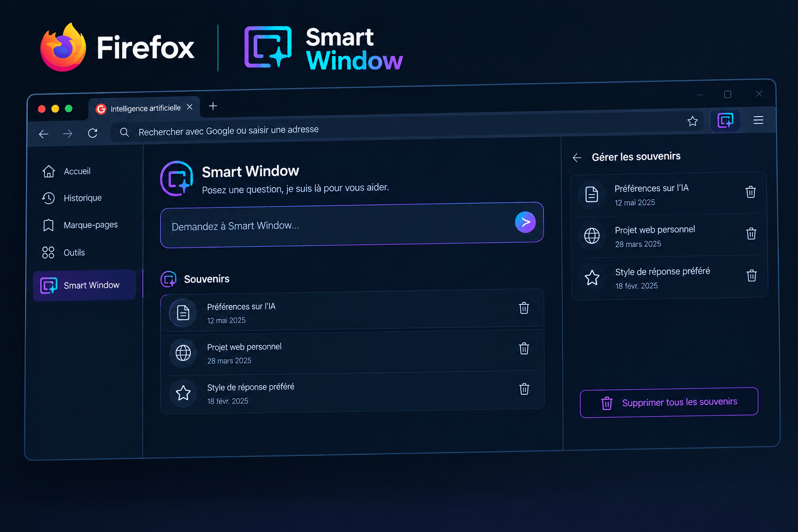Open Projet web personnel memory in Souvenirs list
The width and height of the screenshot is (798, 532).
[x=352, y=352]
